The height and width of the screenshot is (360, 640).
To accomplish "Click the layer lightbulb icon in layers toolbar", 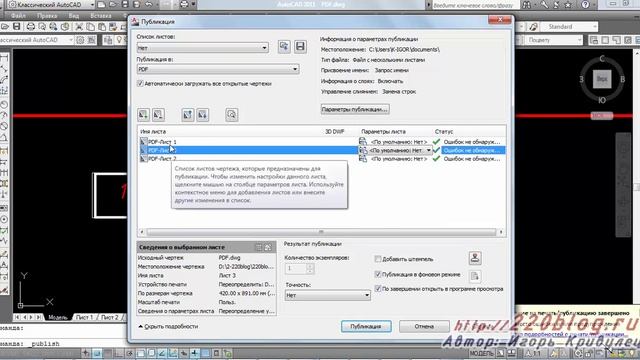I will (x=120, y=40).
